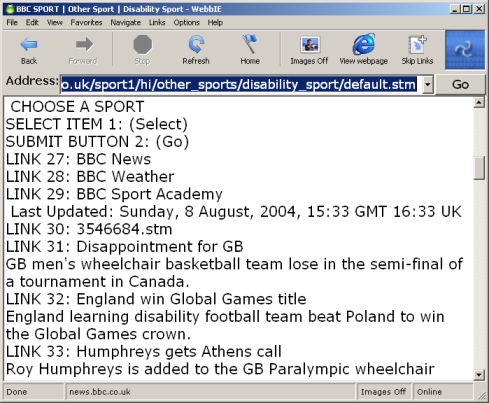
Task: Click the 'Images Off' status bar panel
Action: [x=384, y=392]
